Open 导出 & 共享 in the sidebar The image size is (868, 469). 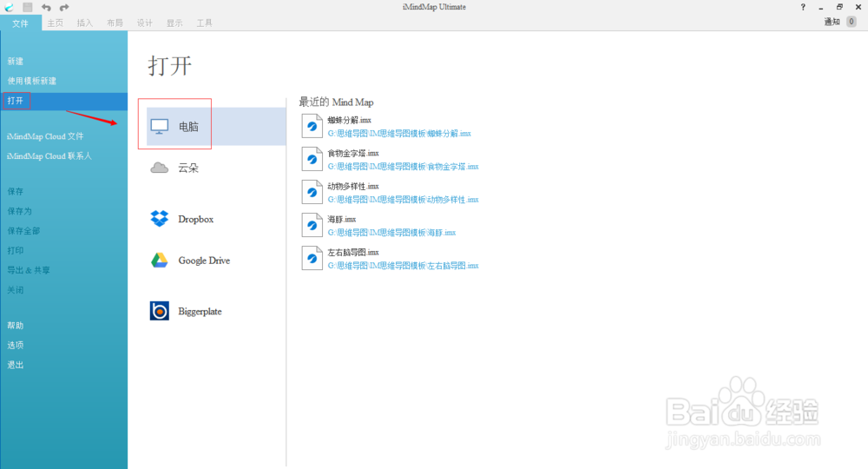tap(29, 270)
